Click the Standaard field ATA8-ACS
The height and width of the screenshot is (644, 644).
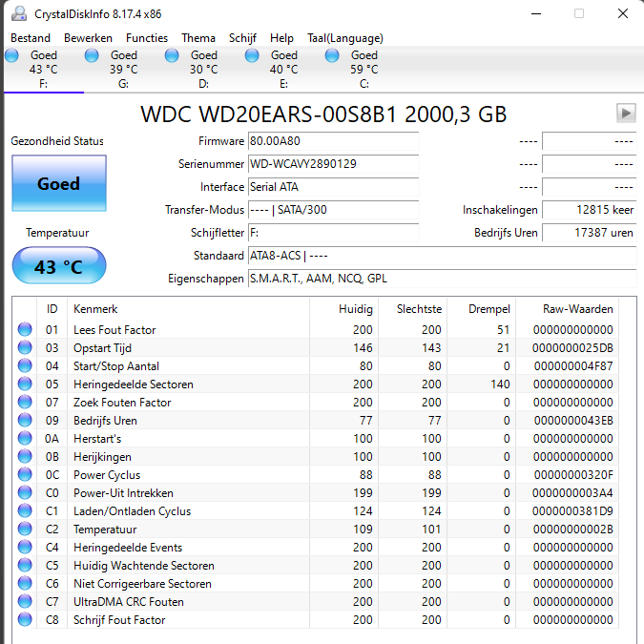tap(443, 256)
